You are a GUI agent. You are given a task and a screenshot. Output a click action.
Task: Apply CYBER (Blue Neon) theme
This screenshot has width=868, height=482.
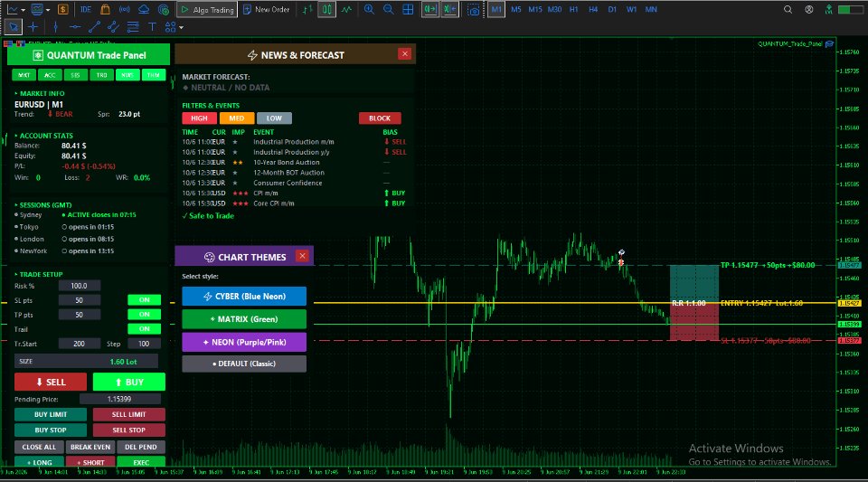click(244, 296)
